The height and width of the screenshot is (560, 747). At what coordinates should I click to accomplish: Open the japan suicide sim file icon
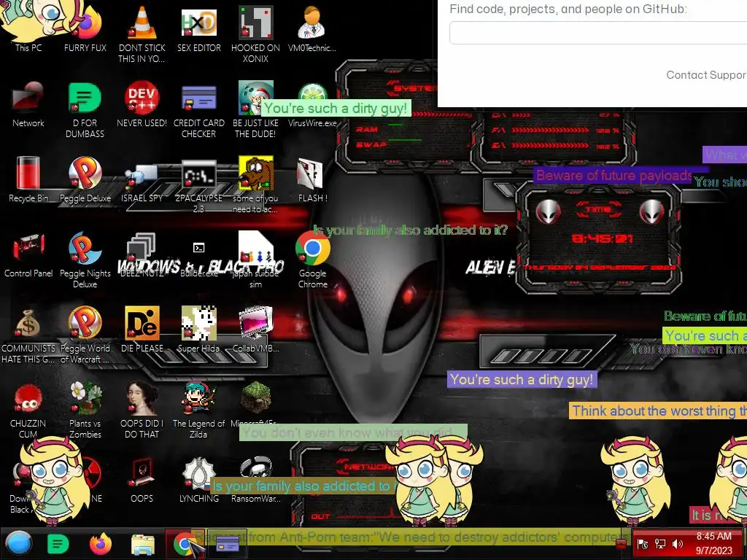click(x=256, y=260)
